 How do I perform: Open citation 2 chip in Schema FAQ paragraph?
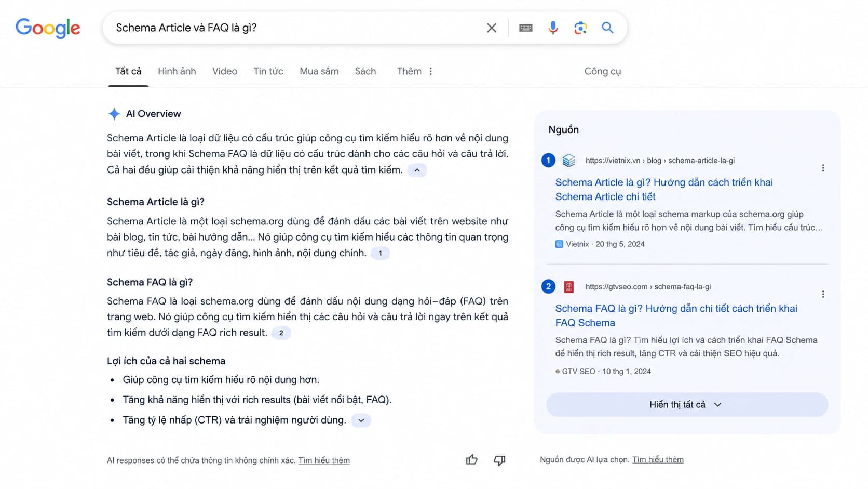point(281,333)
